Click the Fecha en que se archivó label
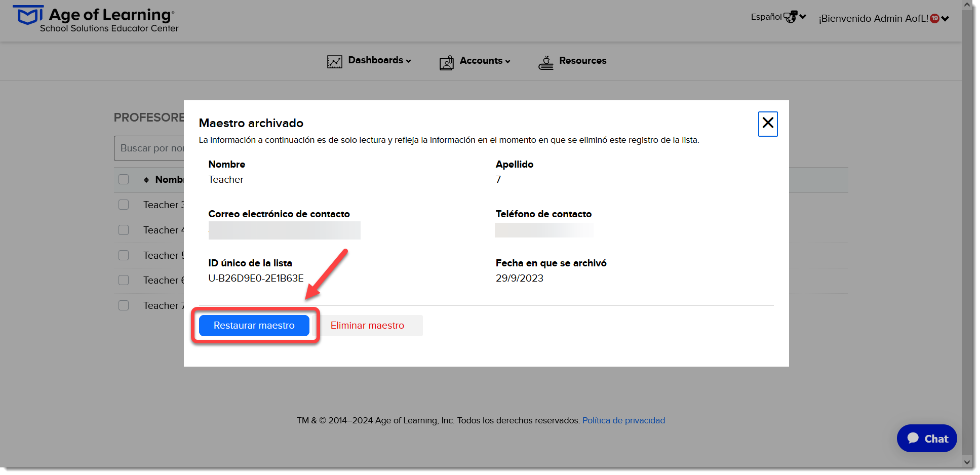This screenshot has height=475, width=980. tap(551, 263)
